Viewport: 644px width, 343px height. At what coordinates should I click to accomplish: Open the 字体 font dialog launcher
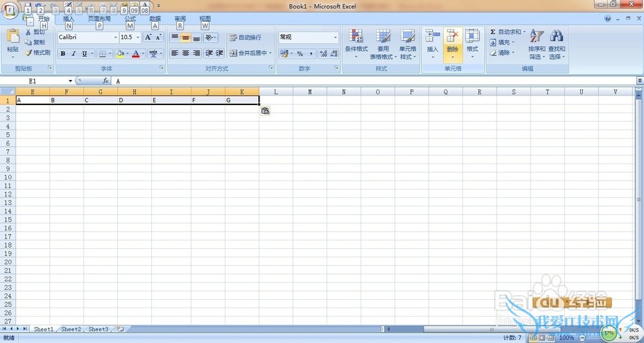[x=162, y=67]
